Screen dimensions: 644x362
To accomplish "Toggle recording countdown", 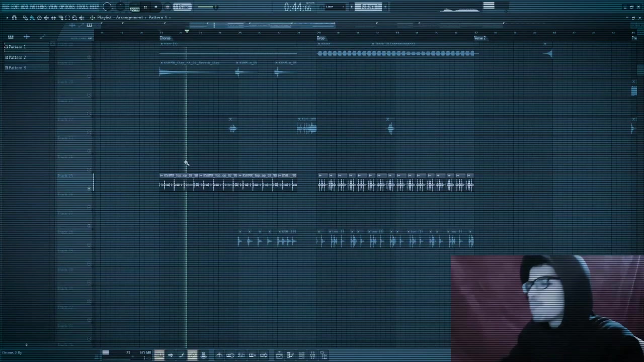I will [x=240, y=355].
